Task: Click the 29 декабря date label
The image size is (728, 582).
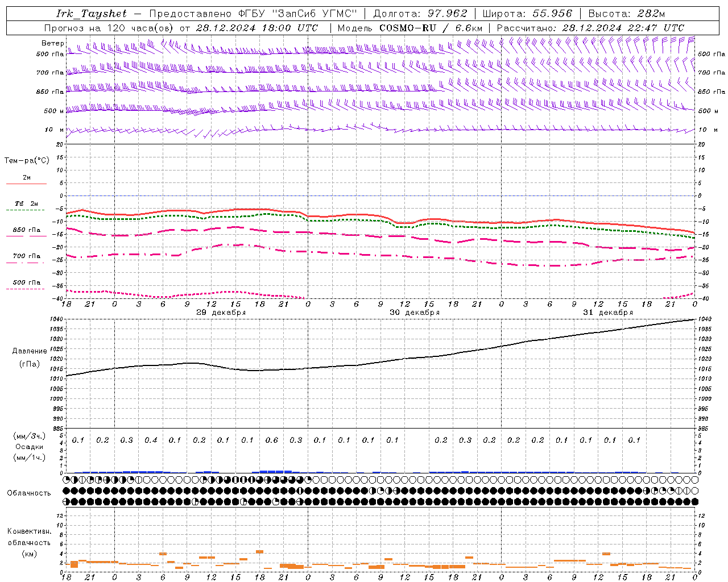Action: tap(221, 313)
